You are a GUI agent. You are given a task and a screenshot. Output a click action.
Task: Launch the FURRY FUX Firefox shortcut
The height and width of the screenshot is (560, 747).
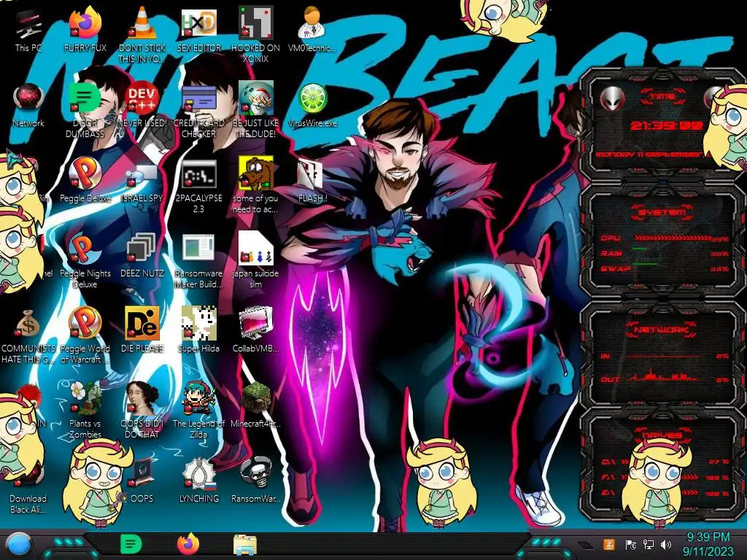85,28
